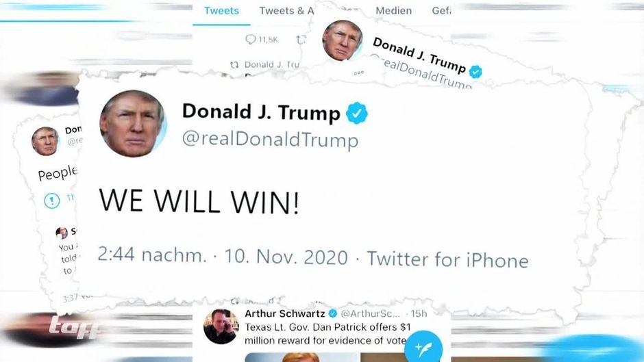Click the Twitter for iPhone source link

click(x=447, y=259)
